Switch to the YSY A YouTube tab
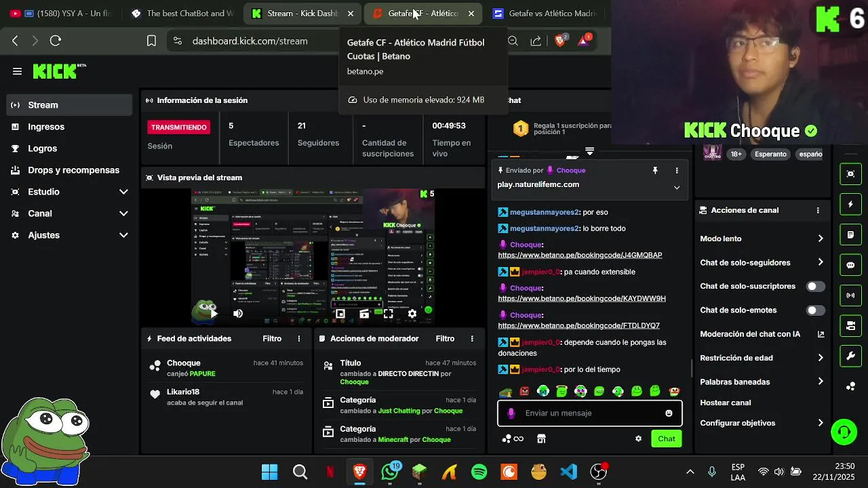 tap(60, 13)
